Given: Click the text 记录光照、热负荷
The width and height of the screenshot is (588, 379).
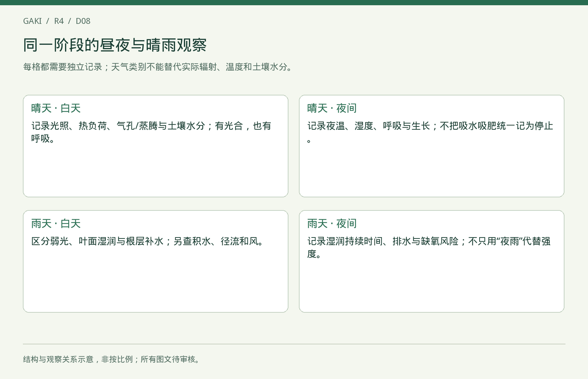Looking at the screenshot, I should 69,126.
